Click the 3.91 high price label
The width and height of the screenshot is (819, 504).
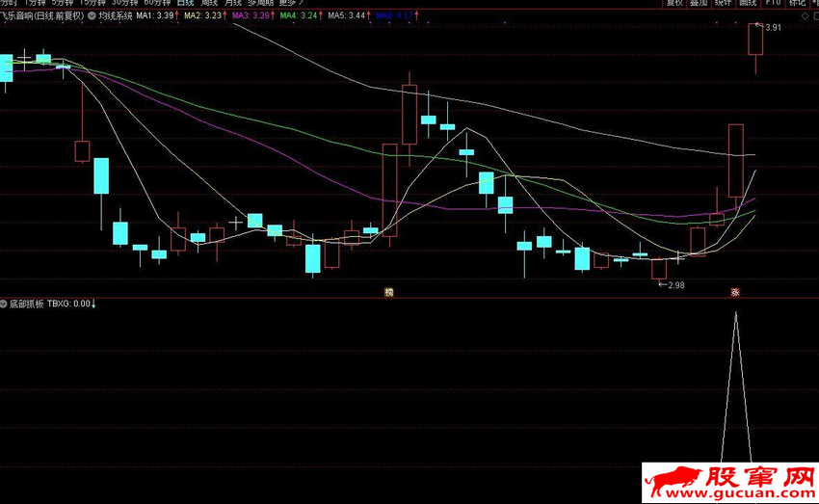(773, 28)
